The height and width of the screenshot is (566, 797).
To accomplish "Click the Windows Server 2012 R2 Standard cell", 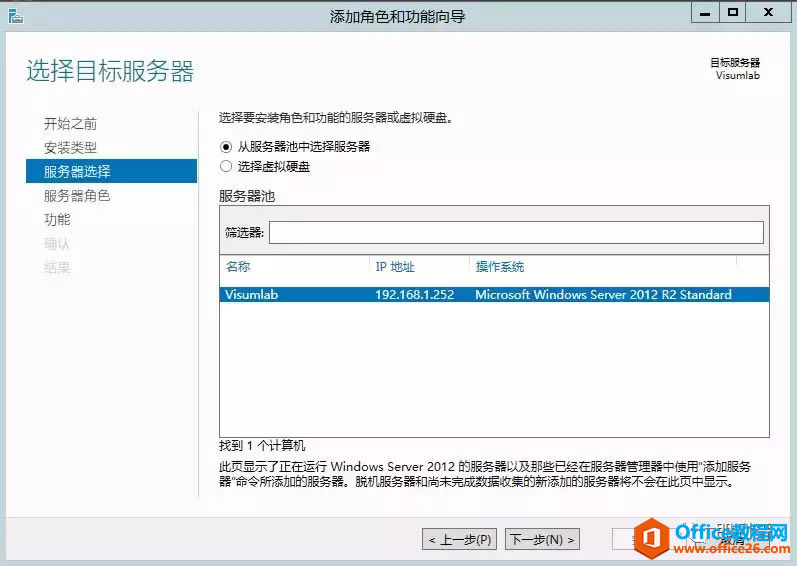I will (x=603, y=295).
